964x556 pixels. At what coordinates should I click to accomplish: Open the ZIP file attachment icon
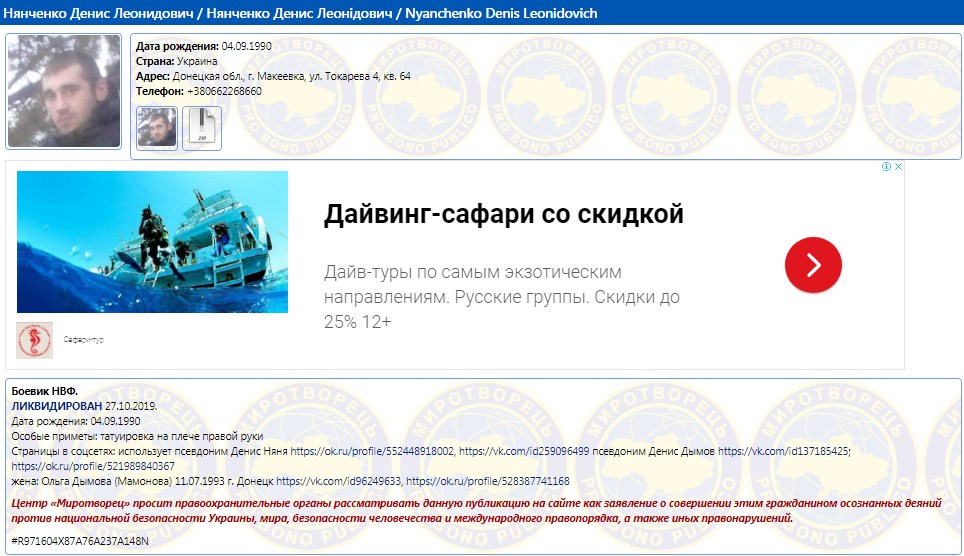tap(202, 128)
